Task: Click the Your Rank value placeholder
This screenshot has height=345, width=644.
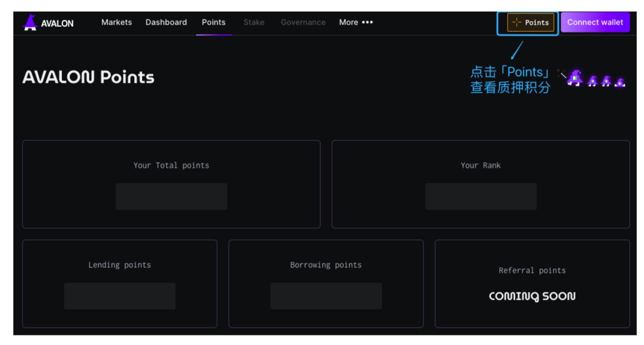Action: click(x=481, y=197)
